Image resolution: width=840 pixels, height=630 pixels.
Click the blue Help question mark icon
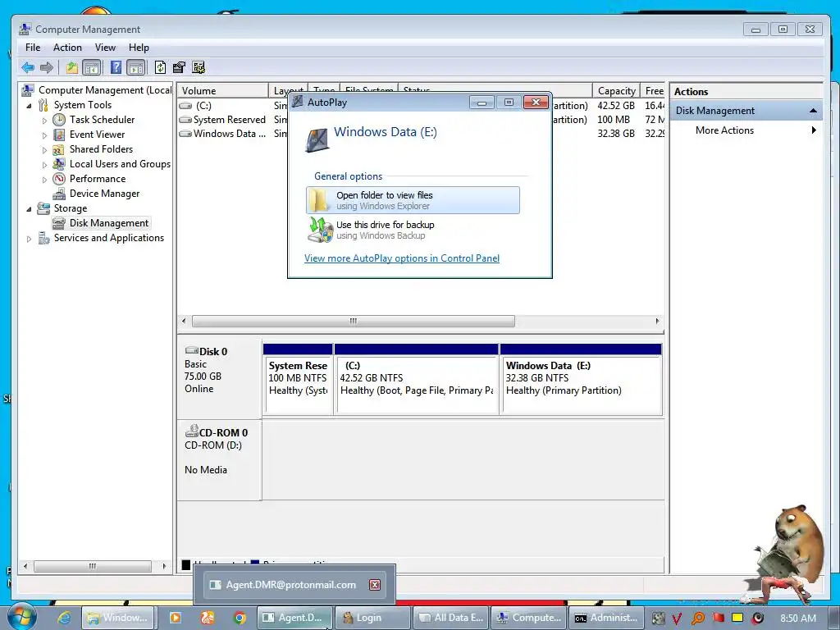tap(116, 67)
